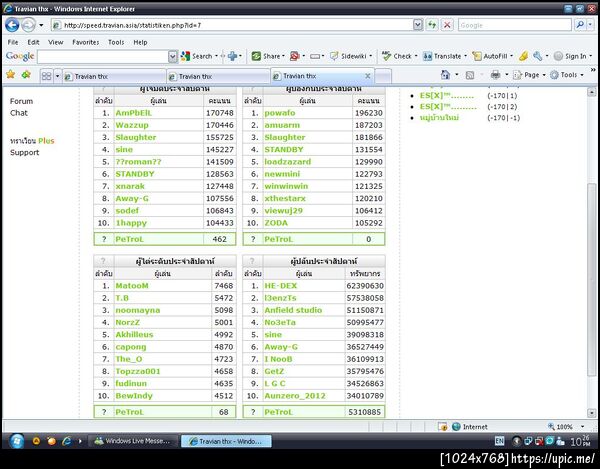
Task: Close the active Travian thx tab
Action: 367,76
